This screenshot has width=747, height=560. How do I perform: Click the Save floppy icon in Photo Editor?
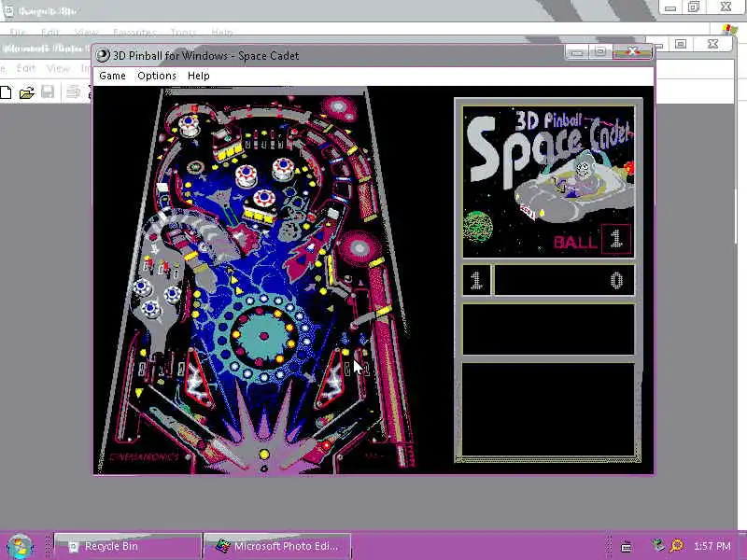pos(48,91)
